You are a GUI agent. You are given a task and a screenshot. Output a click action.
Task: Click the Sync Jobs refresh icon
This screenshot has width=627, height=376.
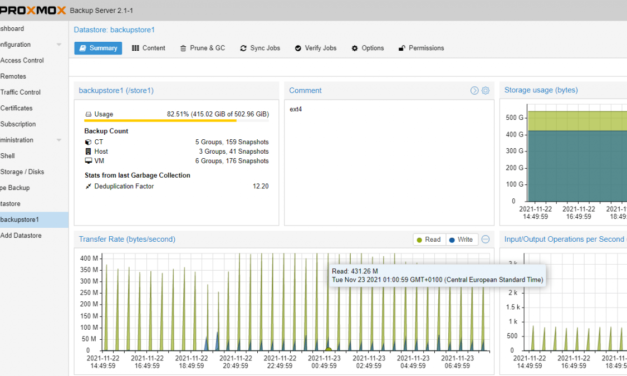pyautogui.click(x=243, y=48)
